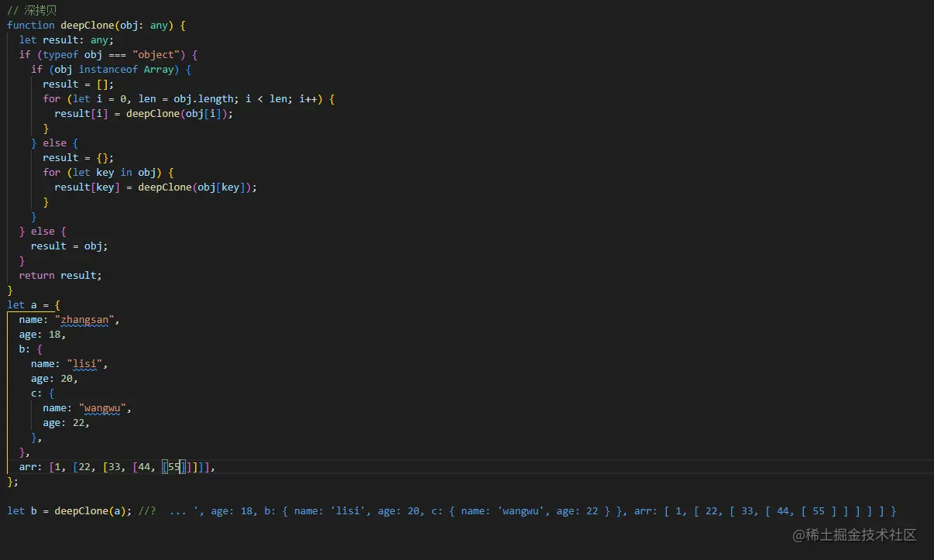
Task: Click "for (let key in obj)" line
Action: tap(108, 172)
